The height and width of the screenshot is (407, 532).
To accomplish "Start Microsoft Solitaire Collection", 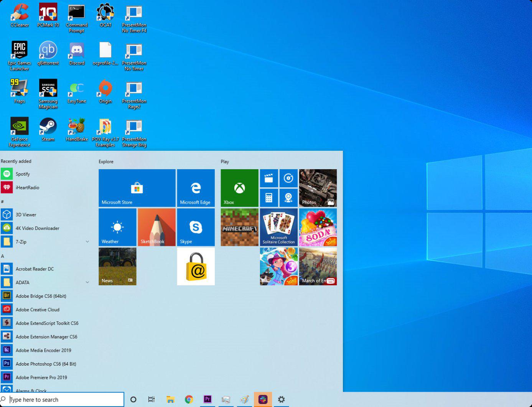I will click(278, 227).
